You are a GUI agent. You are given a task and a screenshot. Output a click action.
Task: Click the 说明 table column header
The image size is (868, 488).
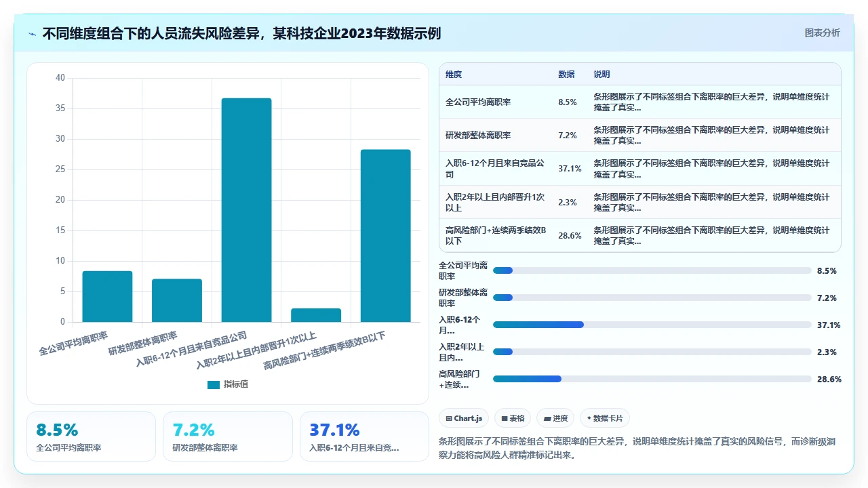point(601,75)
